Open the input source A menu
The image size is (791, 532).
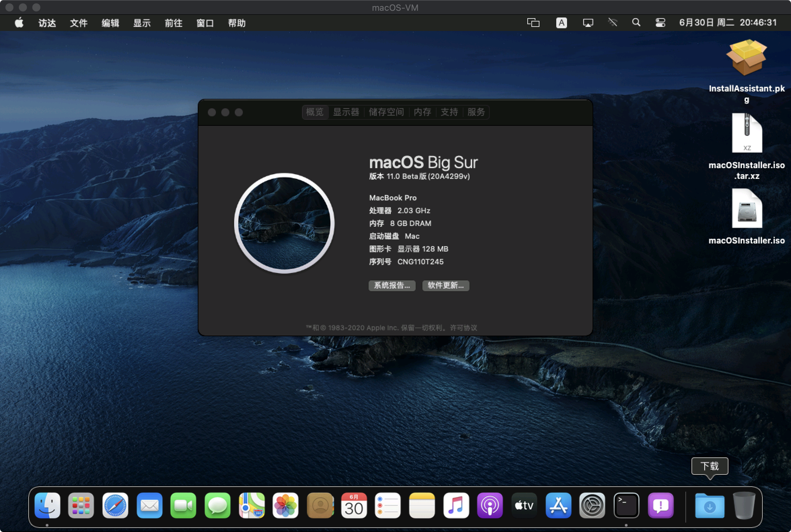point(562,23)
